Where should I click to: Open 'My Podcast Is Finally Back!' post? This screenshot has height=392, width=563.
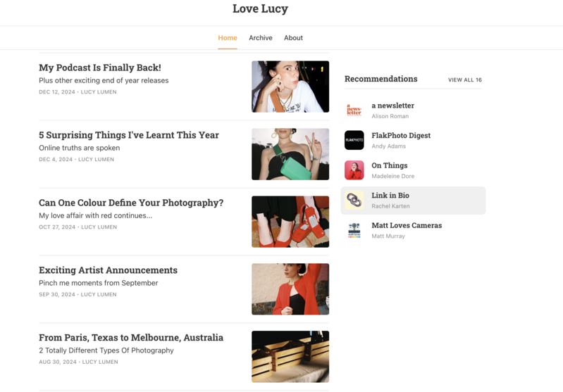[100, 68]
